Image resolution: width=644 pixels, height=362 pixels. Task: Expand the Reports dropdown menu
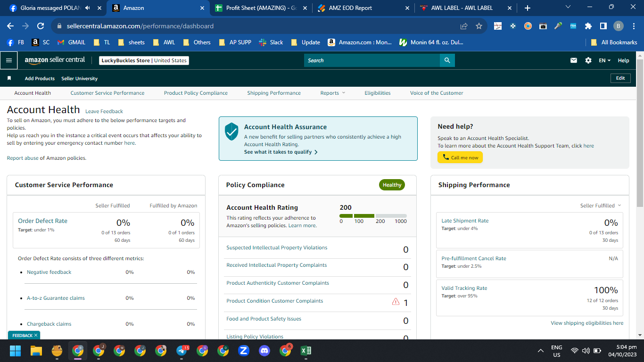(333, 93)
